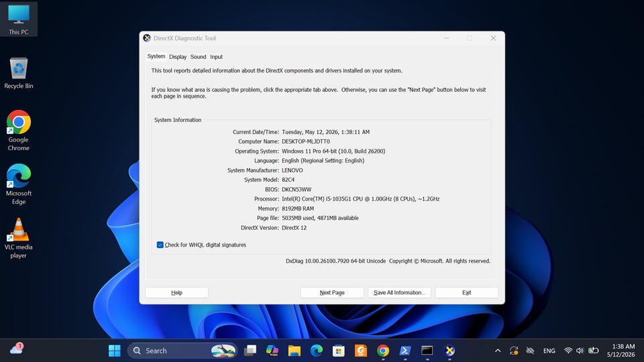Show hidden system tray icons
The width and height of the screenshot is (644, 362).
[498, 351]
